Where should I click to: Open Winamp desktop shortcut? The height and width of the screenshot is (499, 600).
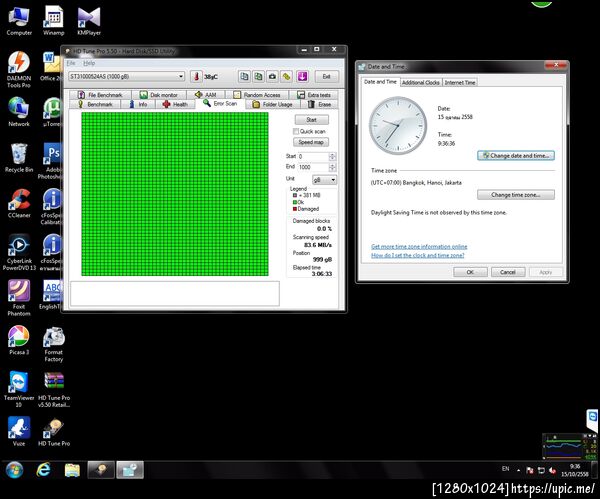54,21
